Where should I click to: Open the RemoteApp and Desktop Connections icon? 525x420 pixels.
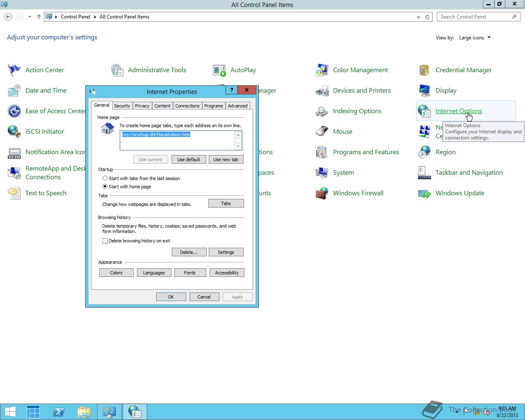[14, 173]
